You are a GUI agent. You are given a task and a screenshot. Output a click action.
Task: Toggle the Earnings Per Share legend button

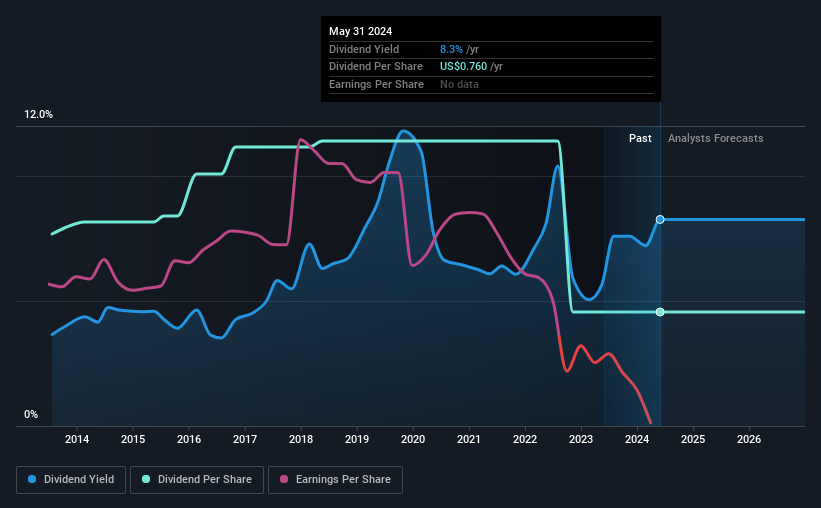click(x=335, y=480)
